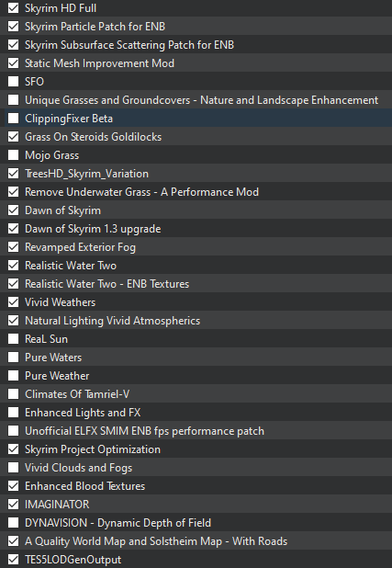This screenshot has width=392, height=568.
Task: Disable Enhanced Blood Textures checkbox
Action: click(14, 486)
